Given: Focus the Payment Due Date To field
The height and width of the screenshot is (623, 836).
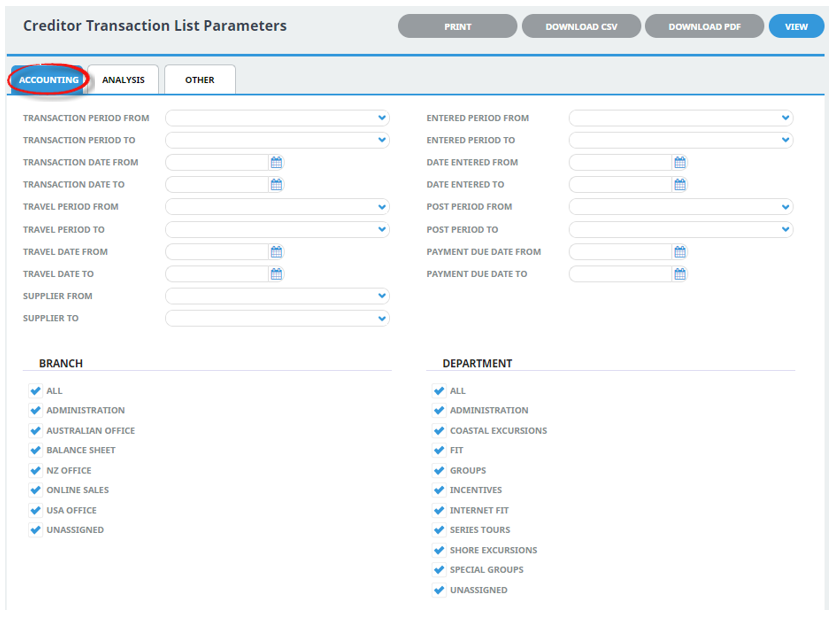Looking at the screenshot, I should click(x=620, y=274).
